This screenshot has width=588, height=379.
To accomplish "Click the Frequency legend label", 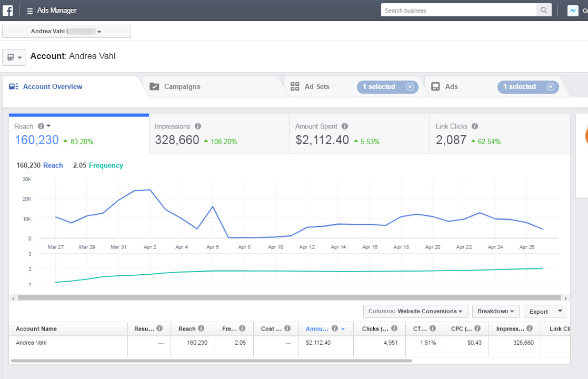I will click(x=106, y=165).
